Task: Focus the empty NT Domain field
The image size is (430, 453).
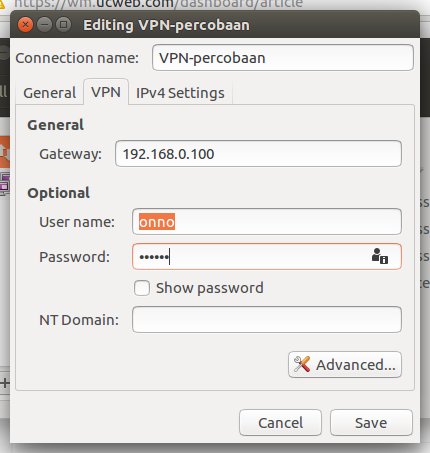Action: coord(267,320)
